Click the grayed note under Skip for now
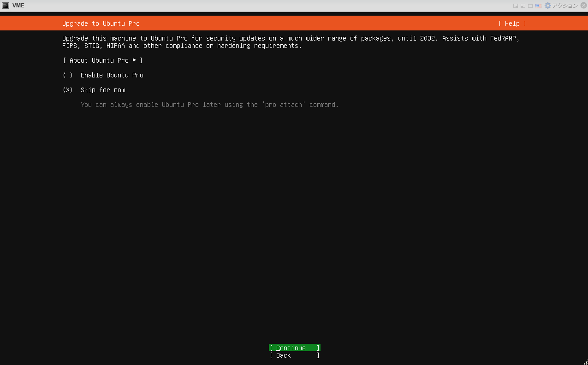The height and width of the screenshot is (365, 588). point(208,105)
